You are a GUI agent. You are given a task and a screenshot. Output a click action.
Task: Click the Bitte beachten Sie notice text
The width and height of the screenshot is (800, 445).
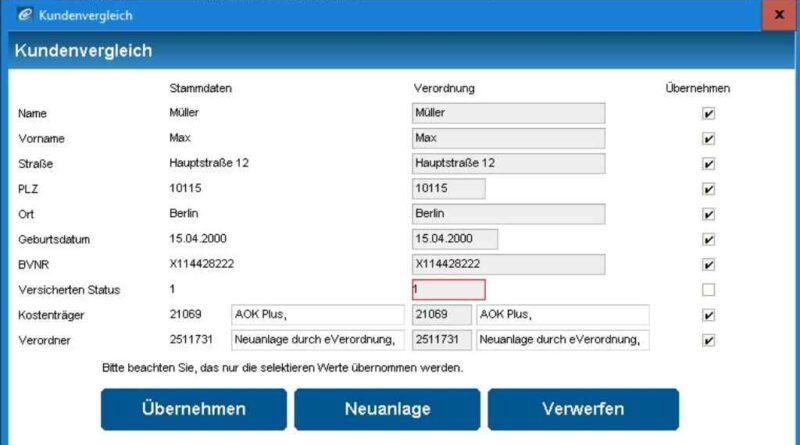pyautogui.click(x=283, y=367)
